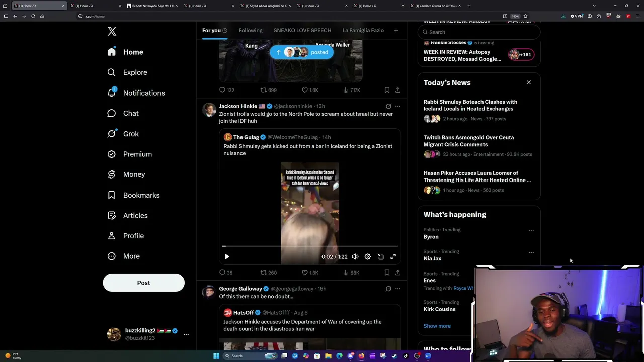Switch to Report: Netanyahu Says 9/11 browser tab
This screenshot has width=644, height=362.
pyautogui.click(x=152, y=6)
